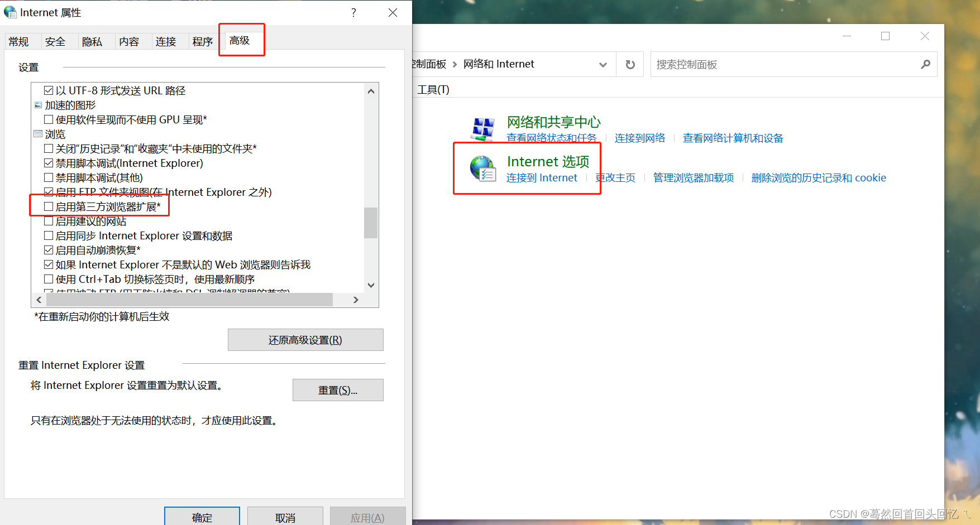Screen dimensions: 980x525
Task: Uncheck 启用自动崩溃恢复
Action: 49,250
